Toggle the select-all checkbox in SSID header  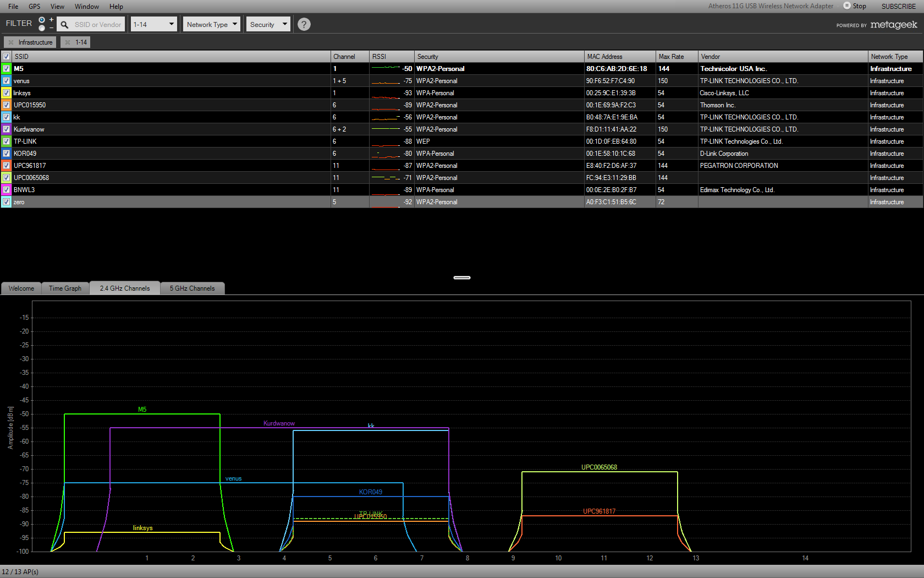coord(6,57)
